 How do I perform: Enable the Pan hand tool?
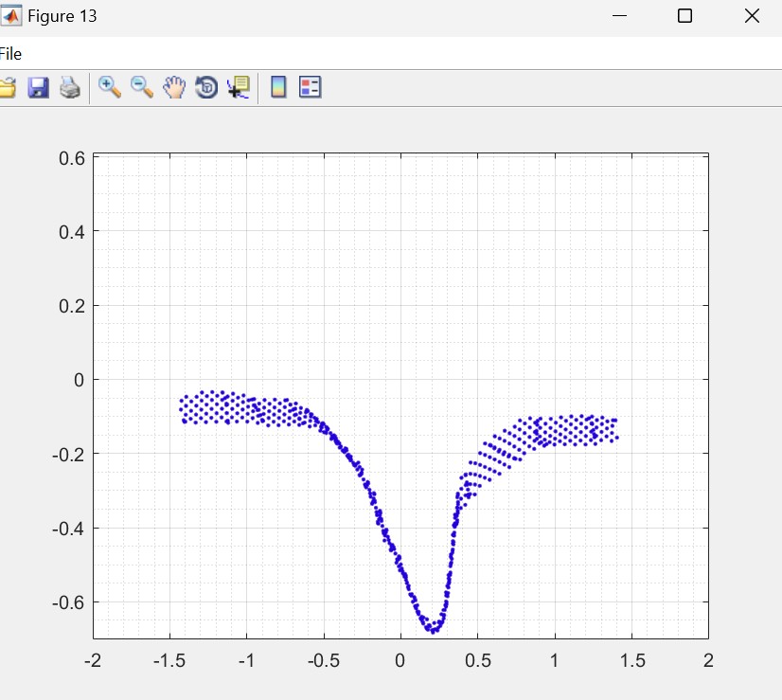(x=174, y=88)
